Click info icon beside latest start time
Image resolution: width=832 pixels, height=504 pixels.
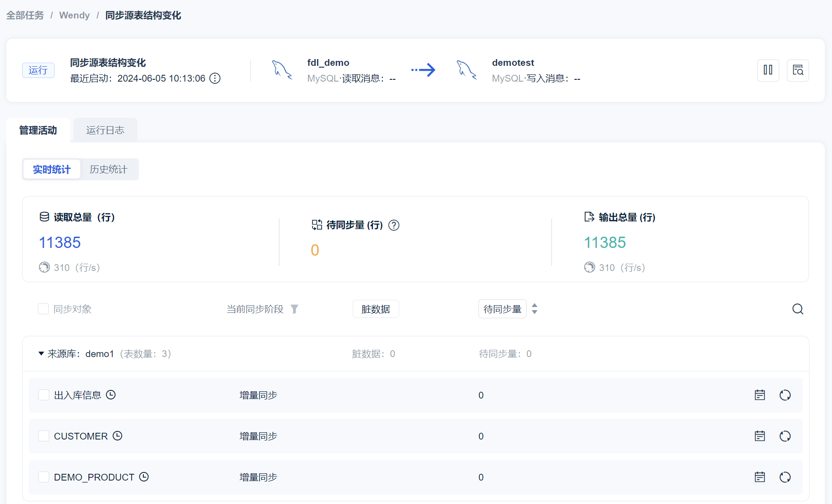[x=215, y=78]
